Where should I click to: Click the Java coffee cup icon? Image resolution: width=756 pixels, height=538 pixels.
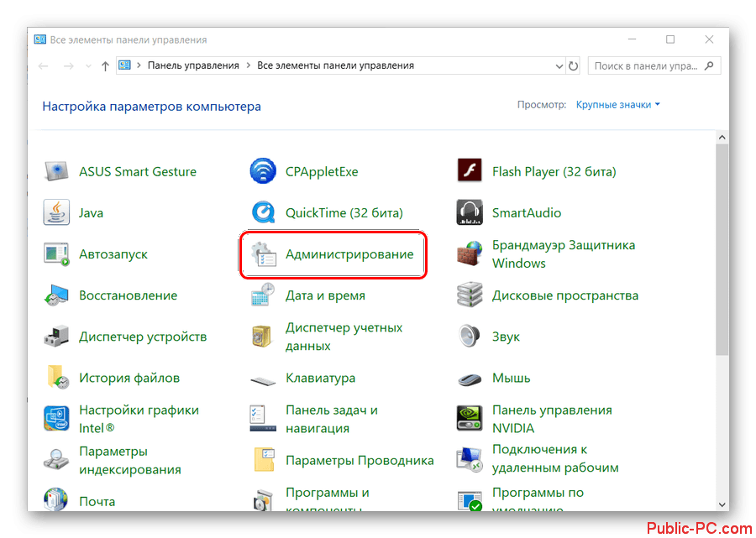[56, 212]
